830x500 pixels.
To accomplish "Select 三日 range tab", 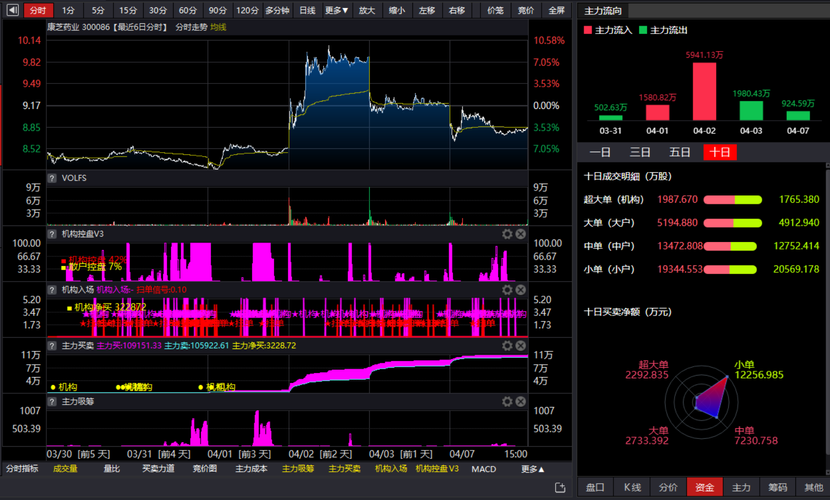I will [x=639, y=152].
